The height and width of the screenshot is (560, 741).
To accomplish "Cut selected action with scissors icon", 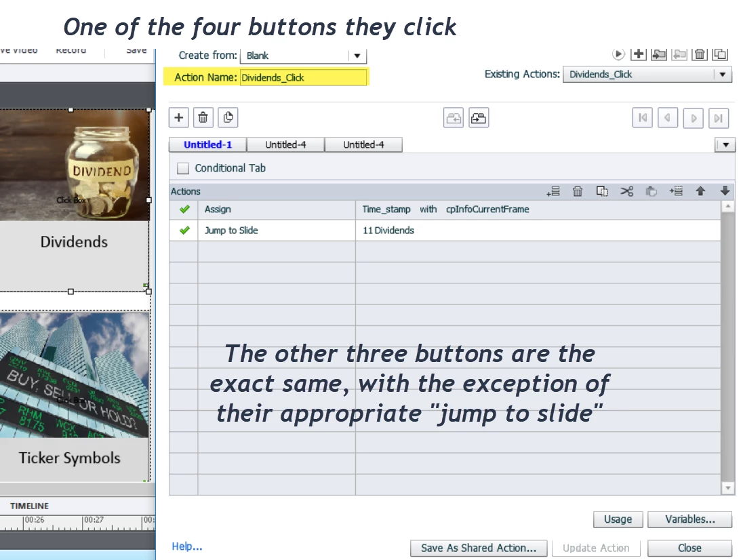I will click(x=627, y=191).
